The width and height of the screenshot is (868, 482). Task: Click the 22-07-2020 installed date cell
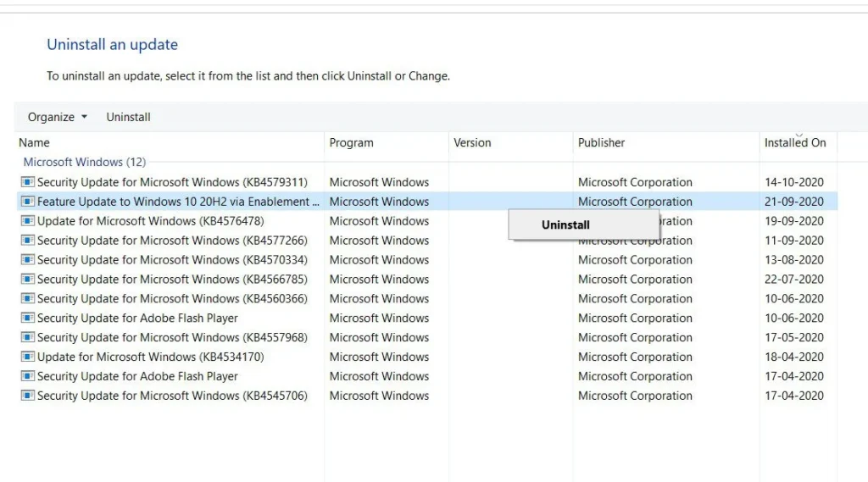(x=794, y=279)
